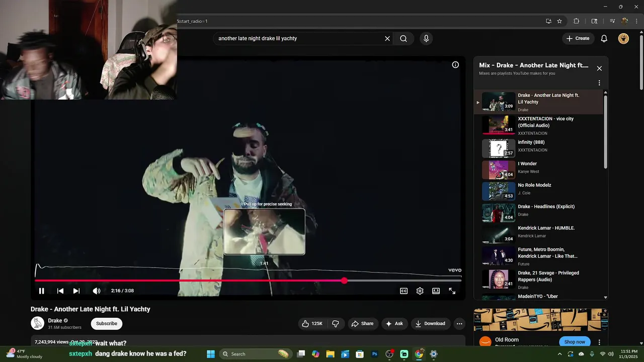This screenshot has width=644, height=362.
Task: Play Future, Metro Boomin Like That
Action: point(538,256)
